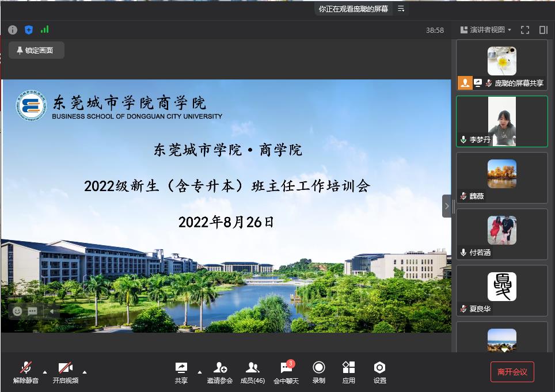Click the 锁定画面 pin button
Image resolution: width=555 pixels, height=392 pixels.
click(x=36, y=50)
